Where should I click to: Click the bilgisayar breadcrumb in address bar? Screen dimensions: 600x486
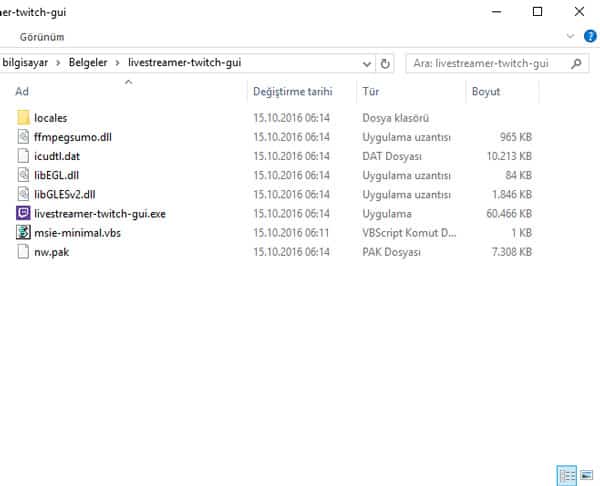point(25,63)
